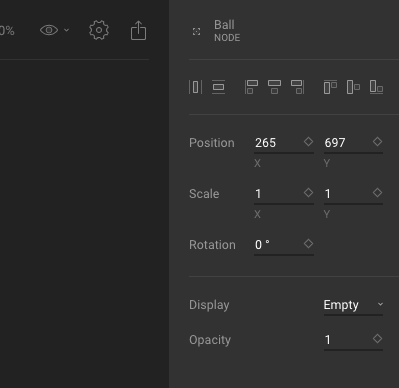Align top edges icon

[330, 87]
